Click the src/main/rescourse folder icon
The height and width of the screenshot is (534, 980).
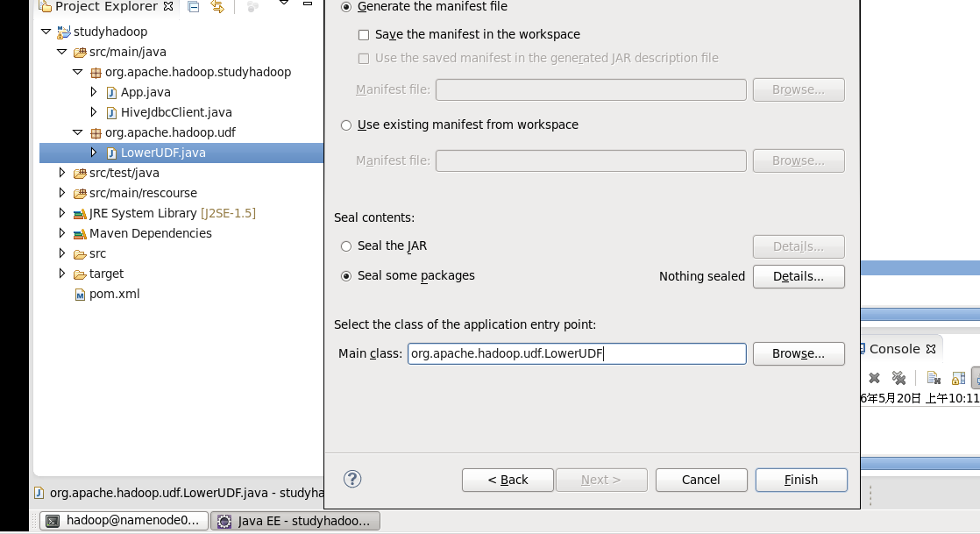click(80, 193)
